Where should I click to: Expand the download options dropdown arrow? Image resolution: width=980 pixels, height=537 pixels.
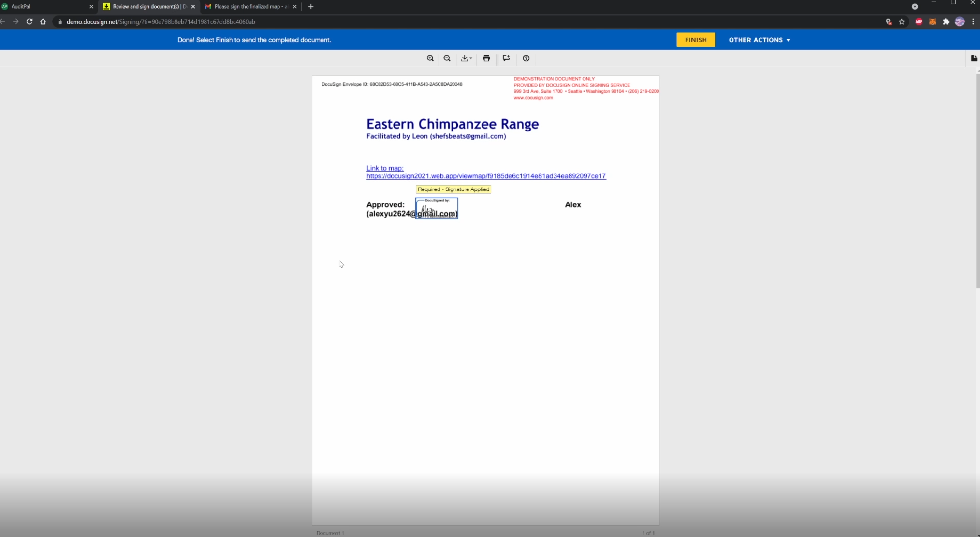[471, 58]
